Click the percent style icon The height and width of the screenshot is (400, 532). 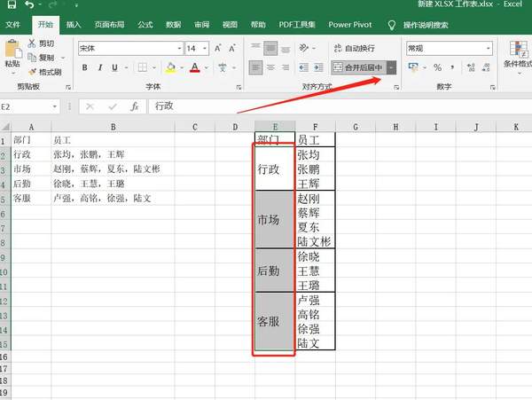[437, 67]
